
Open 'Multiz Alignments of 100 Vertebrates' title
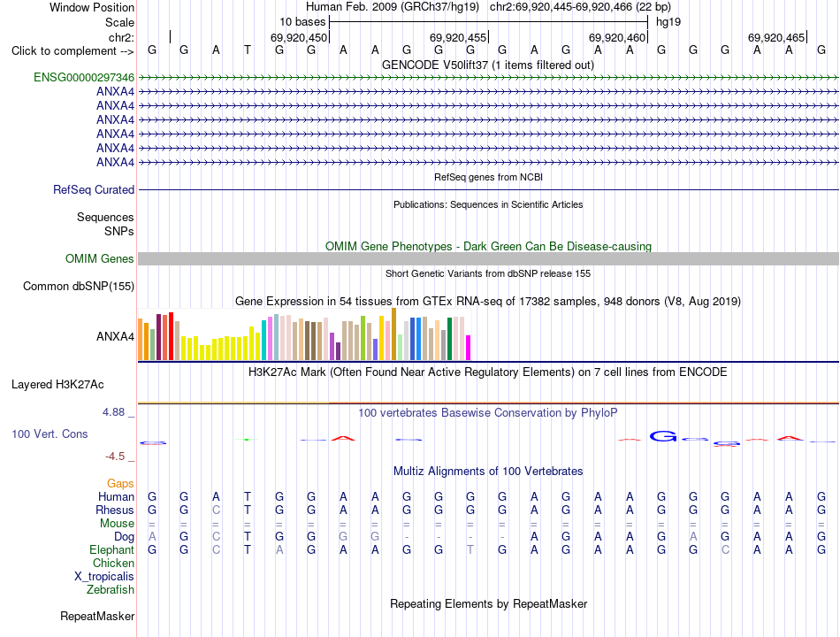point(488,472)
